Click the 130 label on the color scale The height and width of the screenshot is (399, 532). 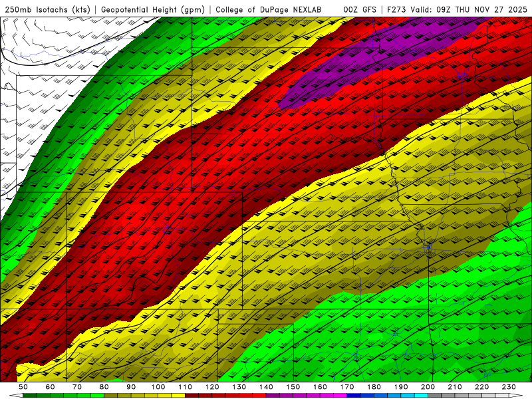click(x=239, y=387)
